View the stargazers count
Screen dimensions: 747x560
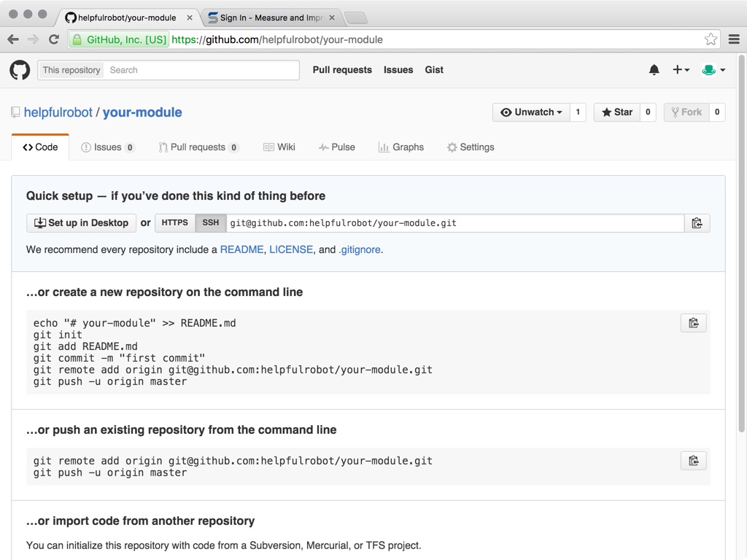(648, 112)
